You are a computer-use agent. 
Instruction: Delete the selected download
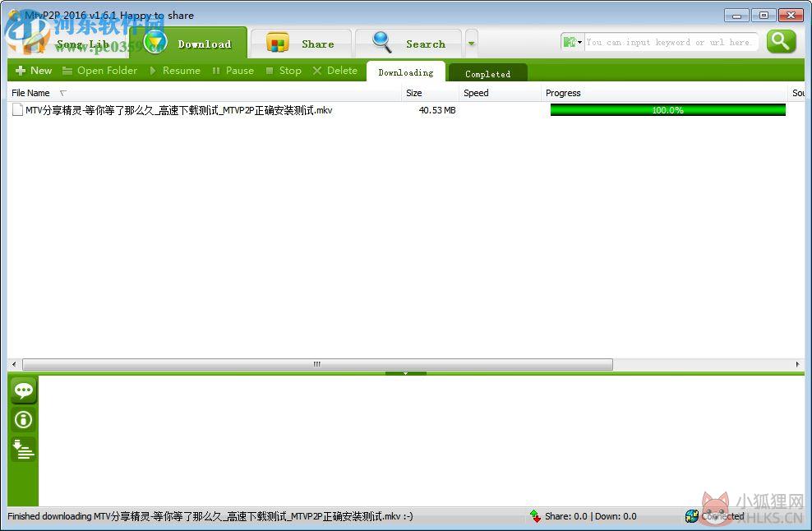[x=335, y=71]
